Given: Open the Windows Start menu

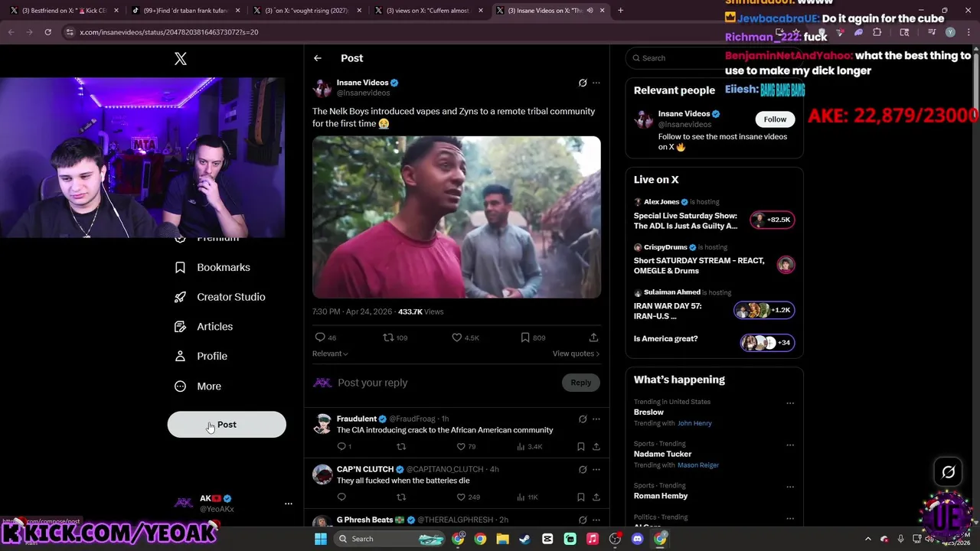Looking at the screenshot, I should [x=321, y=539].
